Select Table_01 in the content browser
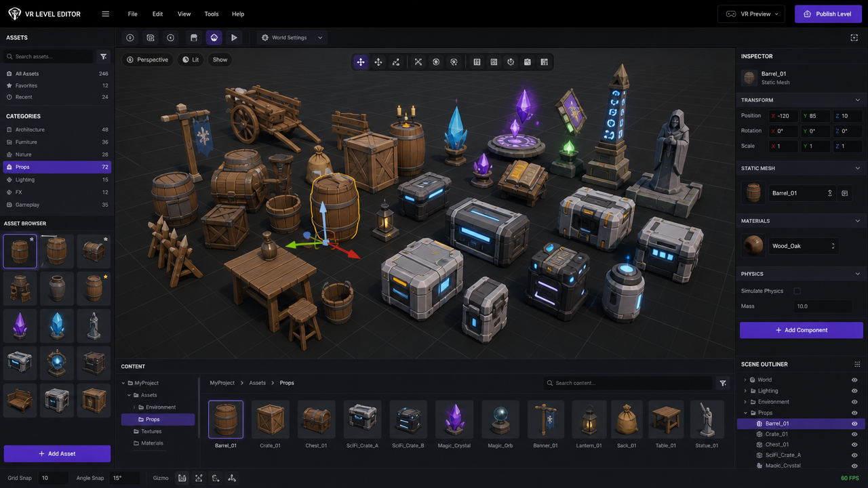Viewport: 868px width, 488px height. tap(666, 424)
